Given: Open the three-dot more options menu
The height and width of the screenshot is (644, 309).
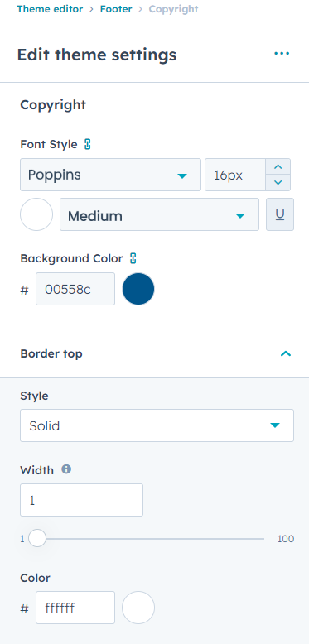Looking at the screenshot, I should 282,54.
